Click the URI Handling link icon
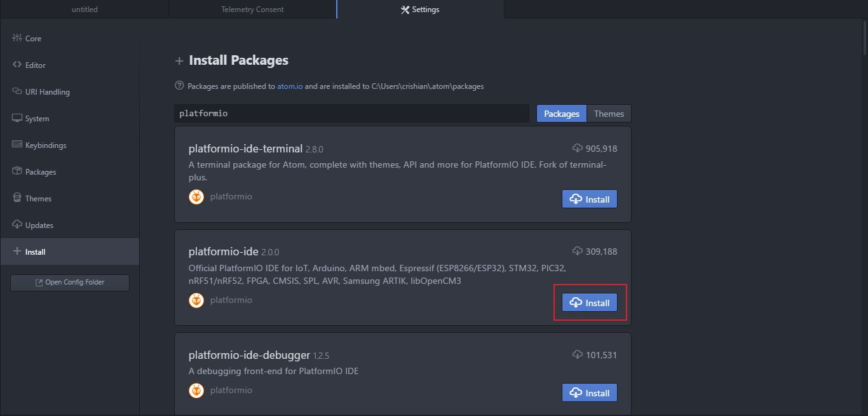868x416 pixels. [17, 91]
